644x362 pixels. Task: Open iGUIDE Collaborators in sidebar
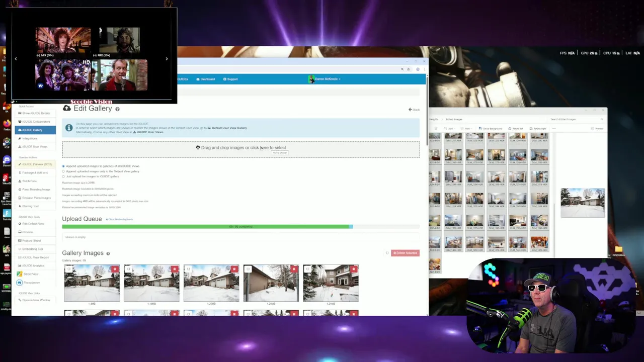(34, 122)
